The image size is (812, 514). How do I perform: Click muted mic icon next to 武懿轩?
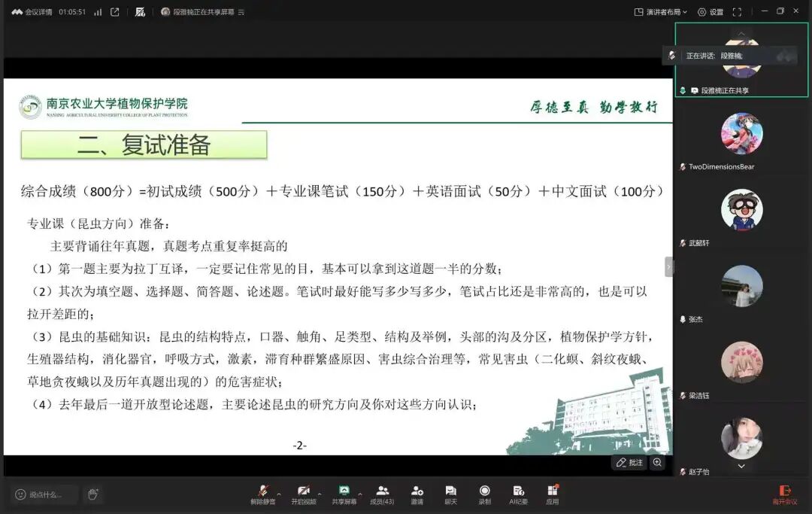[683, 243]
